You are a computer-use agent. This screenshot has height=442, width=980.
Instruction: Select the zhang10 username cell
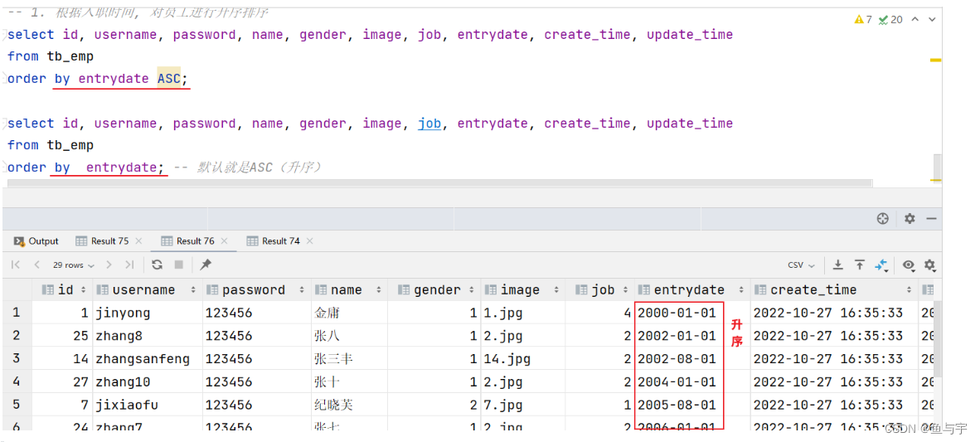[148, 382]
